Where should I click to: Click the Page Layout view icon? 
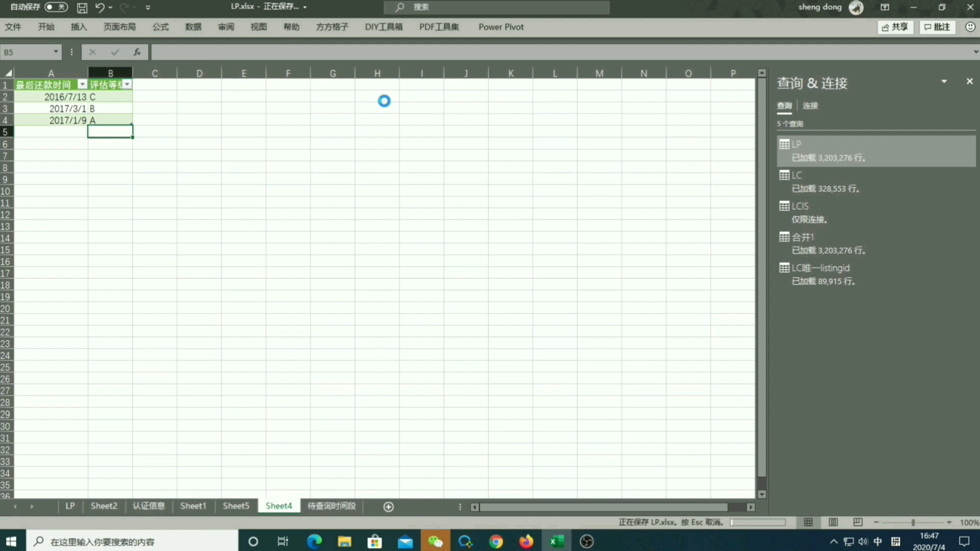coord(833,522)
